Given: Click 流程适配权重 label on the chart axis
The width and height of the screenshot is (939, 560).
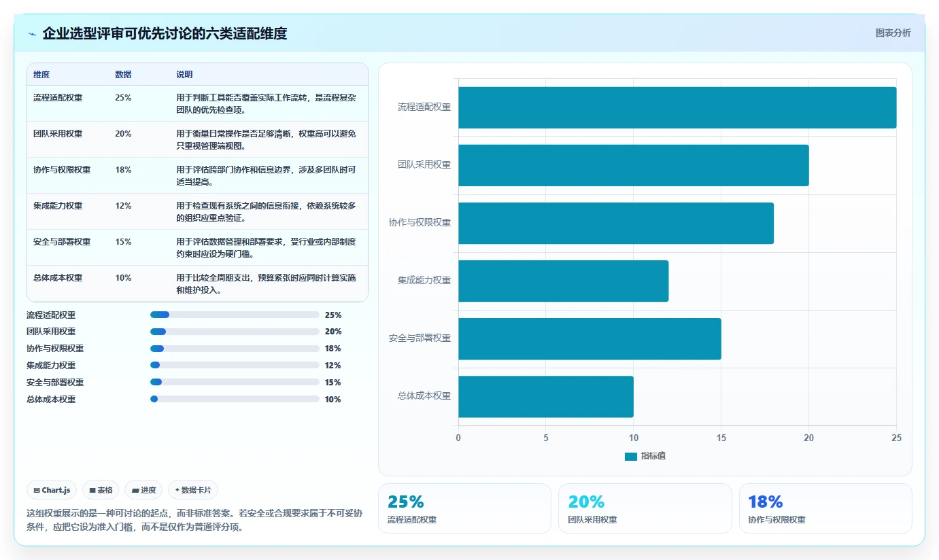Looking at the screenshot, I should 424,107.
